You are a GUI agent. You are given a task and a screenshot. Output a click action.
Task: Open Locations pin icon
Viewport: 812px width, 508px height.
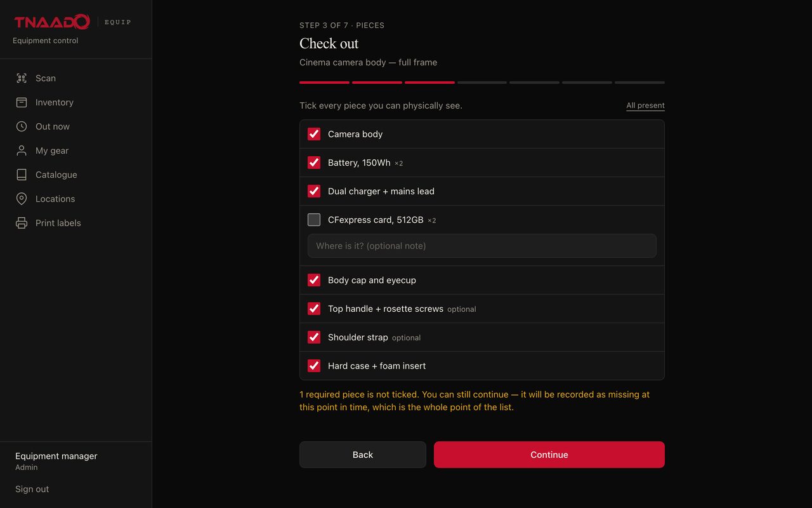pos(22,199)
